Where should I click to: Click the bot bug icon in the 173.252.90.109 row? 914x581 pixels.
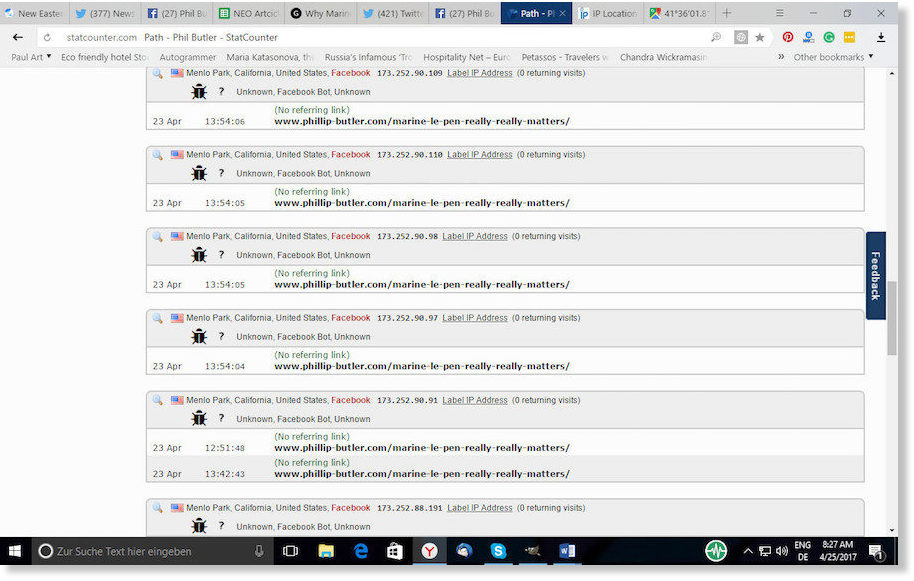pyautogui.click(x=199, y=91)
